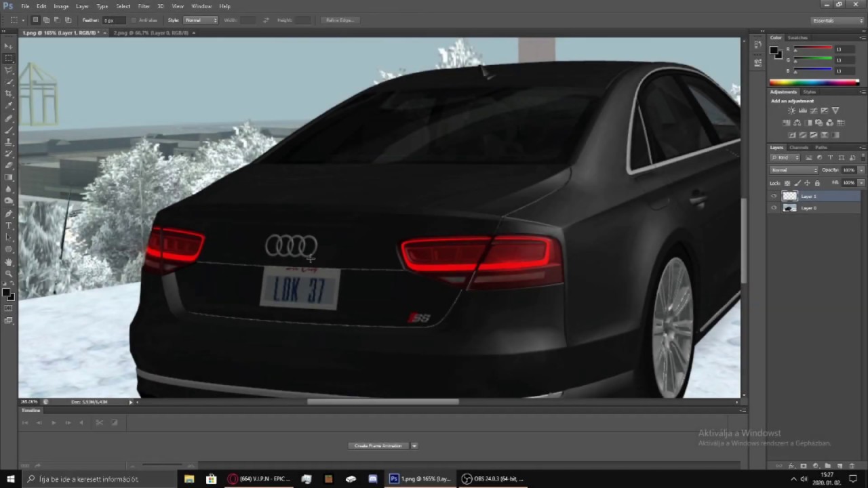Select the Eyedropper tool

tap(9, 106)
